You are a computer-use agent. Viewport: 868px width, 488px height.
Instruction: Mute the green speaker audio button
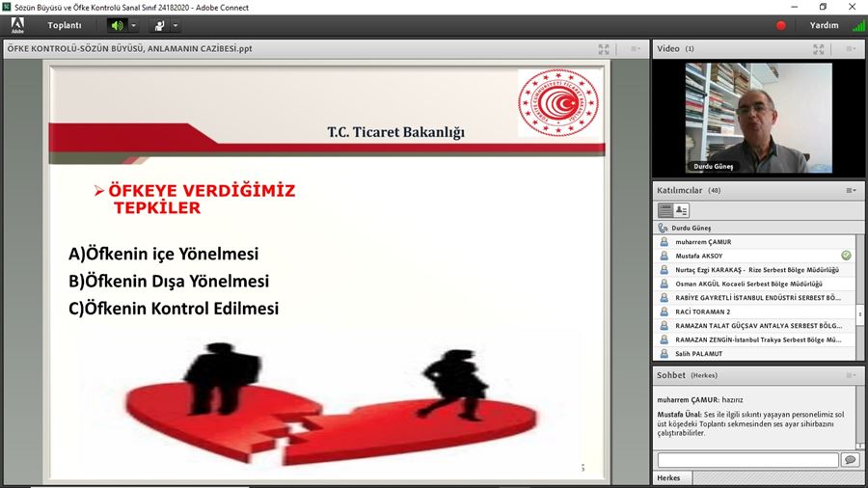(117, 25)
